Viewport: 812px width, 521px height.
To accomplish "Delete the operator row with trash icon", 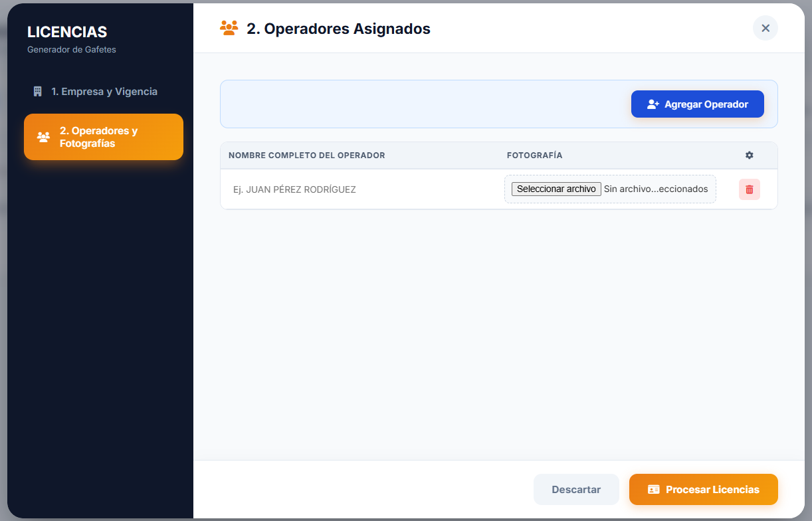I will pyautogui.click(x=750, y=189).
